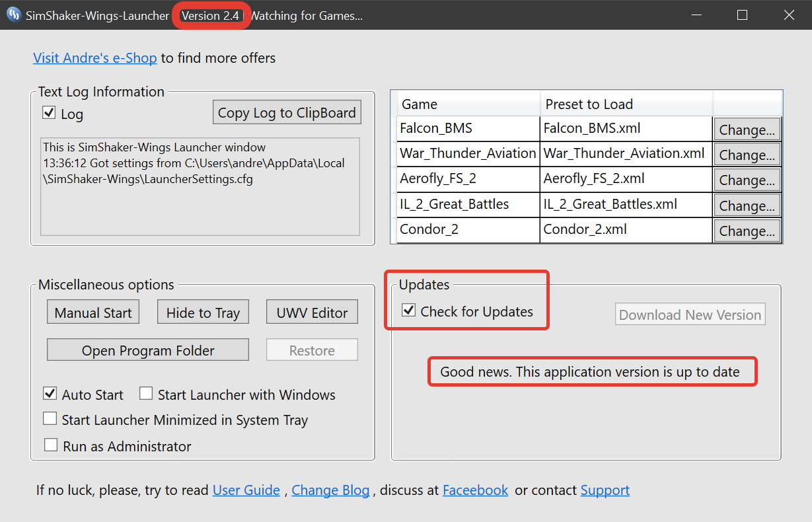Change preset for Falcon_BMS
This screenshot has height=522, width=812.
[x=747, y=130]
